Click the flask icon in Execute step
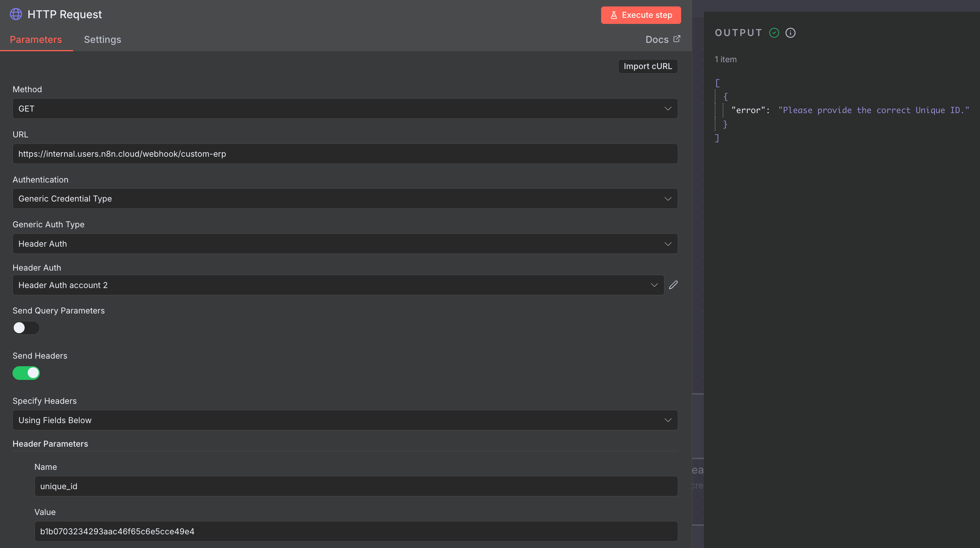980x548 pixels. point(614,15)
